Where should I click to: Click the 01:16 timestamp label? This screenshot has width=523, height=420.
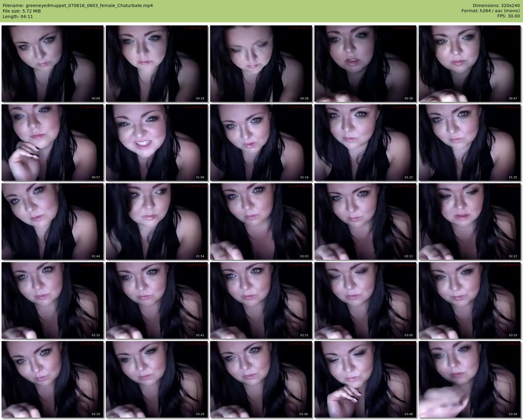[x=304, y=177]
